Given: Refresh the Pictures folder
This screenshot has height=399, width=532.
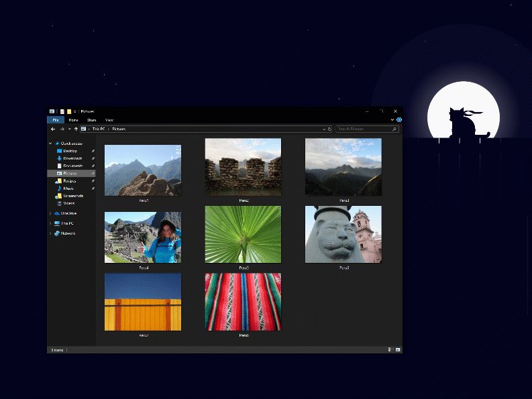Looking at the screenshot, I should tap(329, 129).
